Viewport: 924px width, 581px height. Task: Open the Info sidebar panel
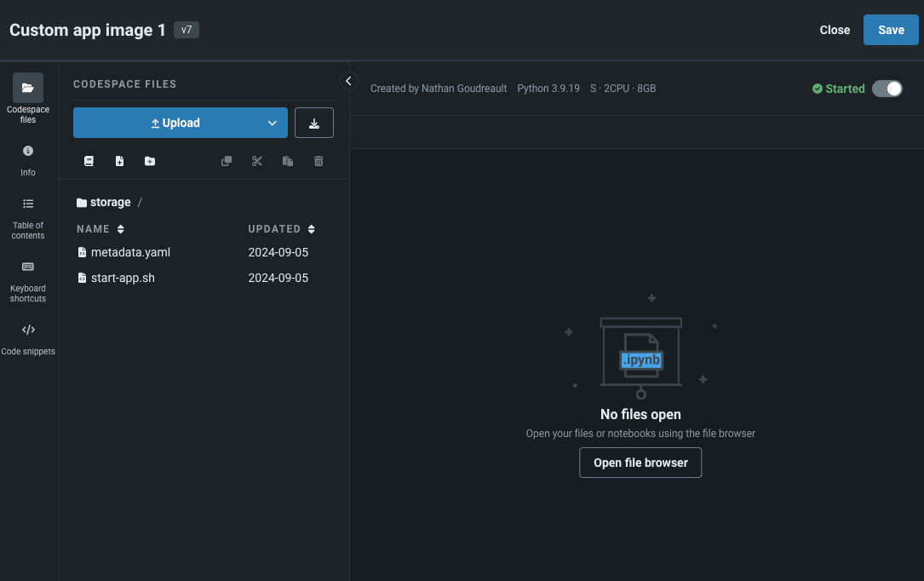[x=28, y=160]
